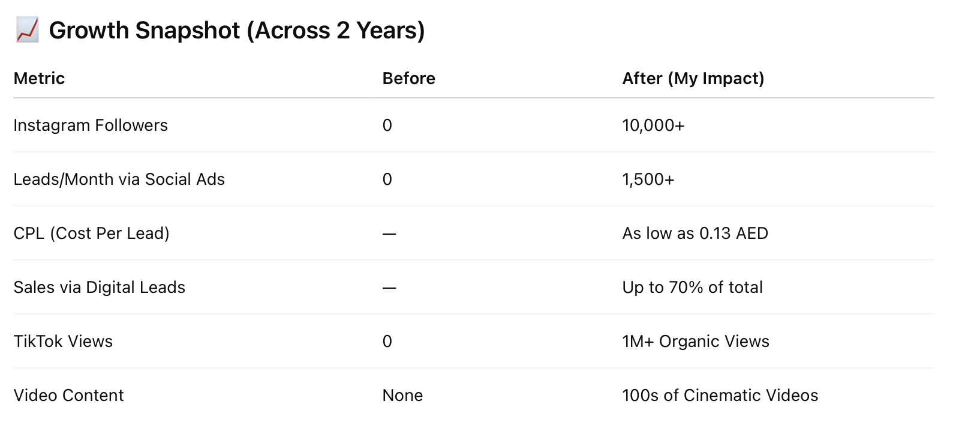Click the Growth Snapshot heading text
Screen dimensions: 980x425
point(236,30)
